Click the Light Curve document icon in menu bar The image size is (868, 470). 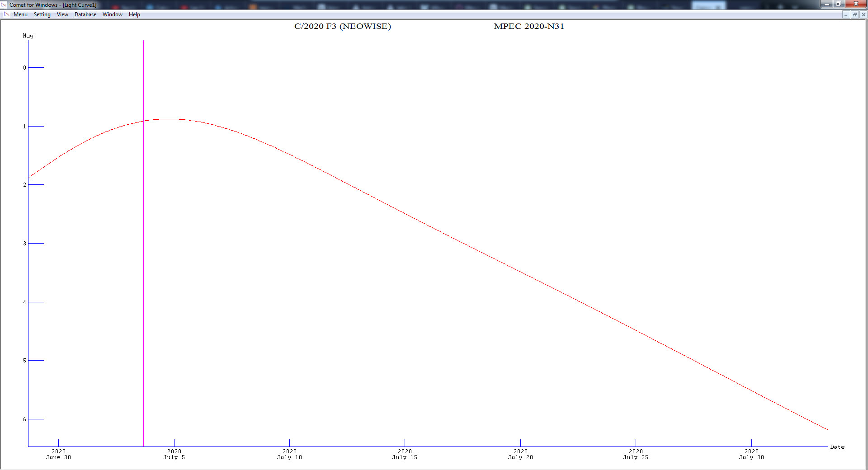tap(6, 14)
